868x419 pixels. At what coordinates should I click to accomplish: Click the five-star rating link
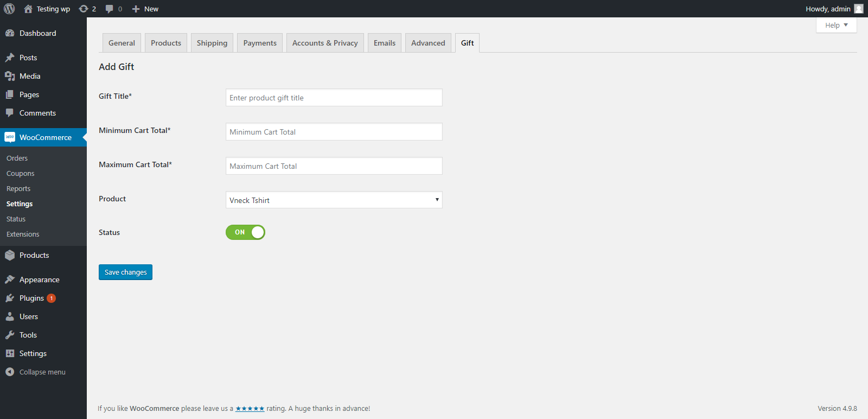coord(250,409)
